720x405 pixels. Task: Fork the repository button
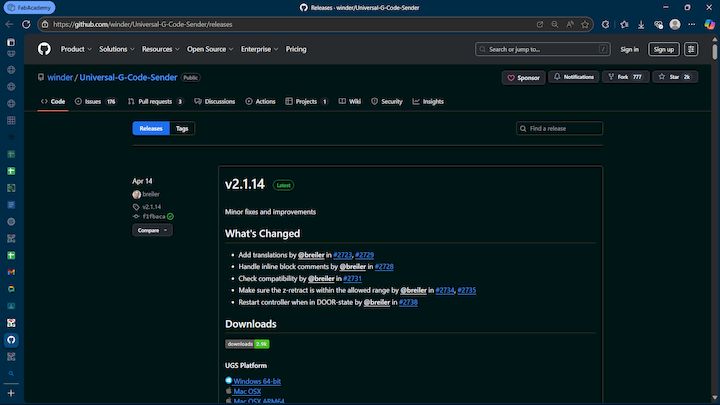pyautogui.click(x=625, y=77)
